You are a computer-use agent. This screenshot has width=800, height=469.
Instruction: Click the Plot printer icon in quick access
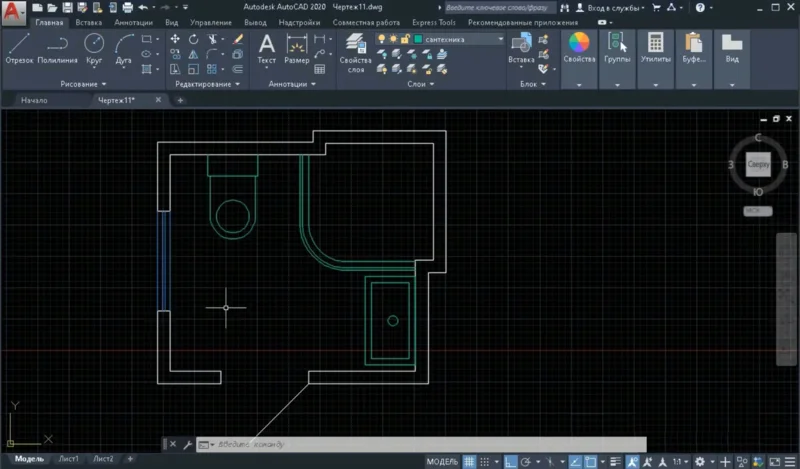tap(128, 7)
